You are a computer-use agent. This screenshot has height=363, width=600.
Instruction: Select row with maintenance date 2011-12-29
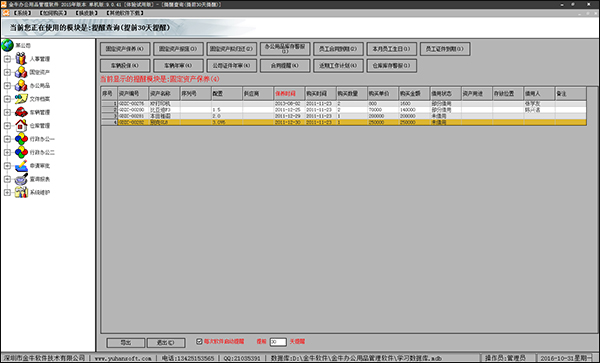click(344, 116)
